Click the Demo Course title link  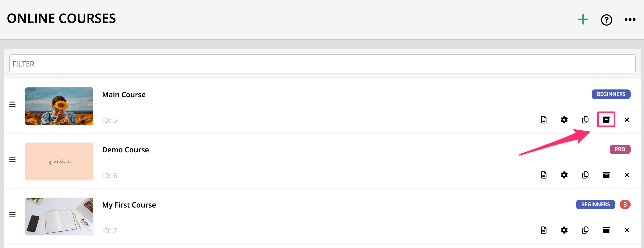click(x=126, y=150)
